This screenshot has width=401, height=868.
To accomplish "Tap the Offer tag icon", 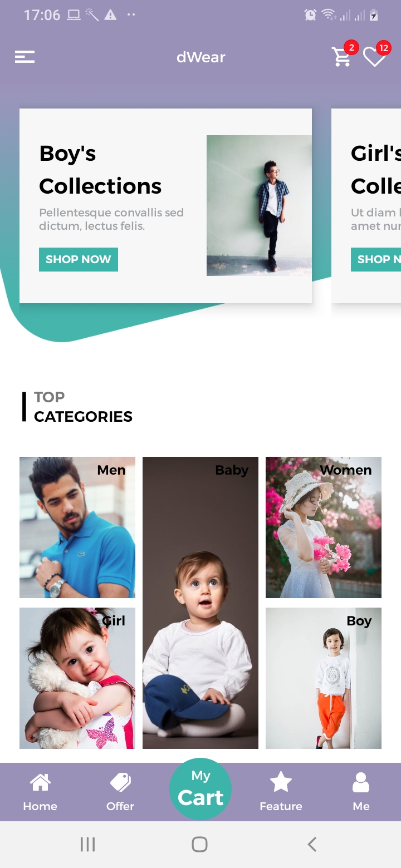I will point(120,782).
